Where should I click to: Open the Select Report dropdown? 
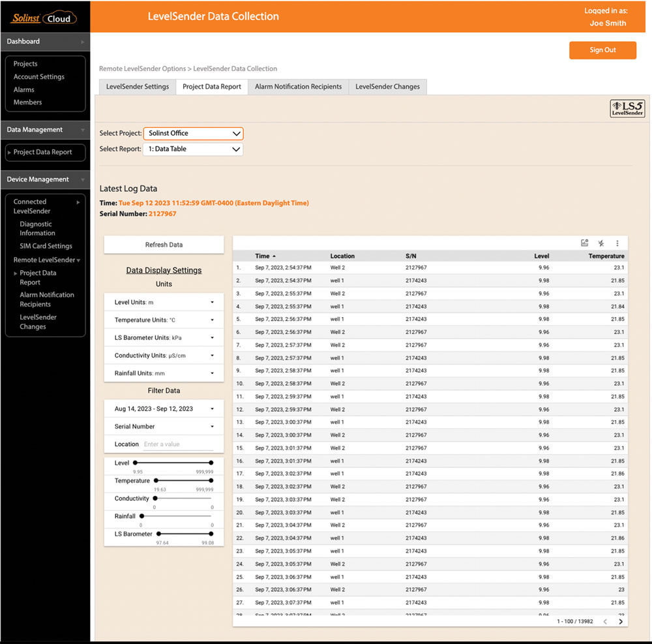pos(193,149)
